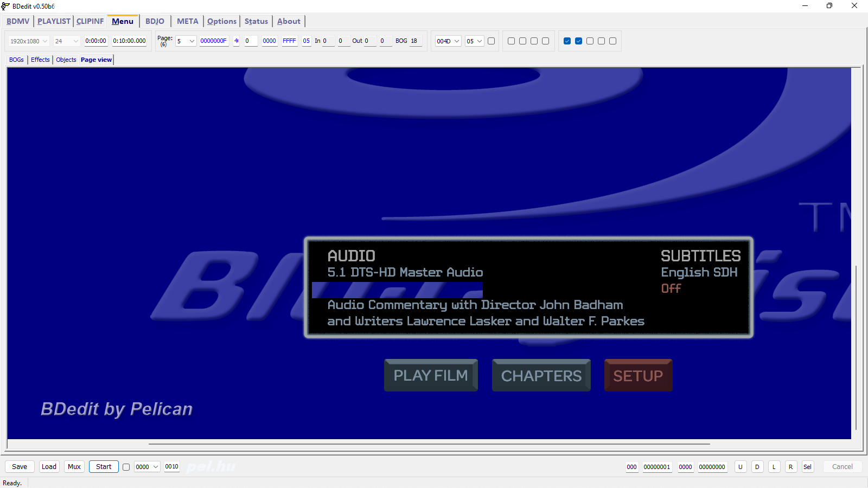868x488 pixels.
Task: Click the PLAY FILM menu button in preview
Action: coord(431,375)
